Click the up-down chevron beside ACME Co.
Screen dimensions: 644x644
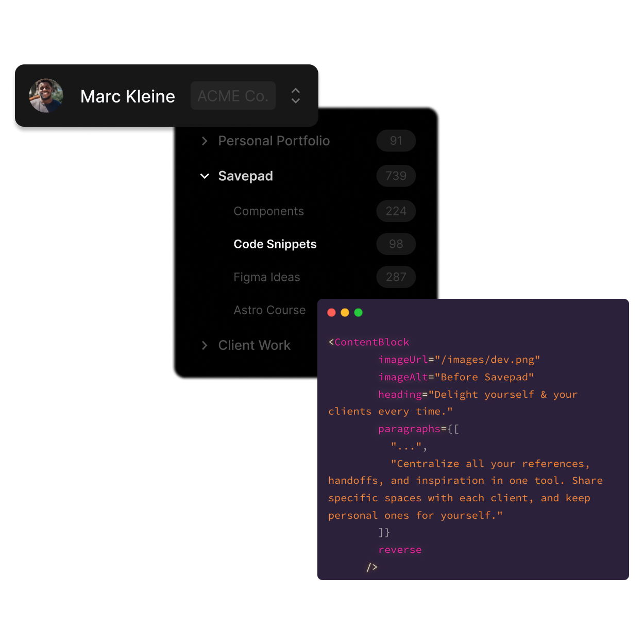click(x=296, y=95)
